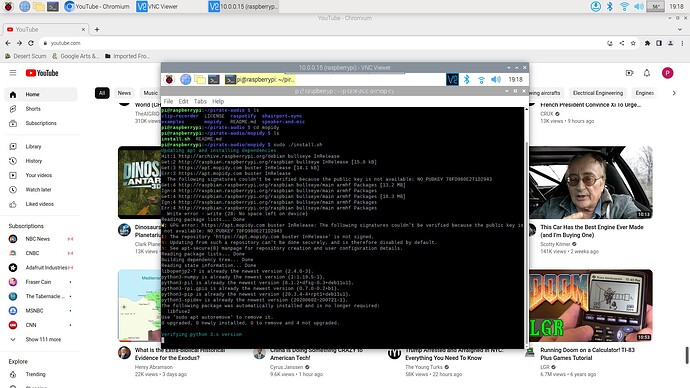This screenshot has width=690, height=388.
Task: Select Electrical Engineering filter chip
Action: 598,93
